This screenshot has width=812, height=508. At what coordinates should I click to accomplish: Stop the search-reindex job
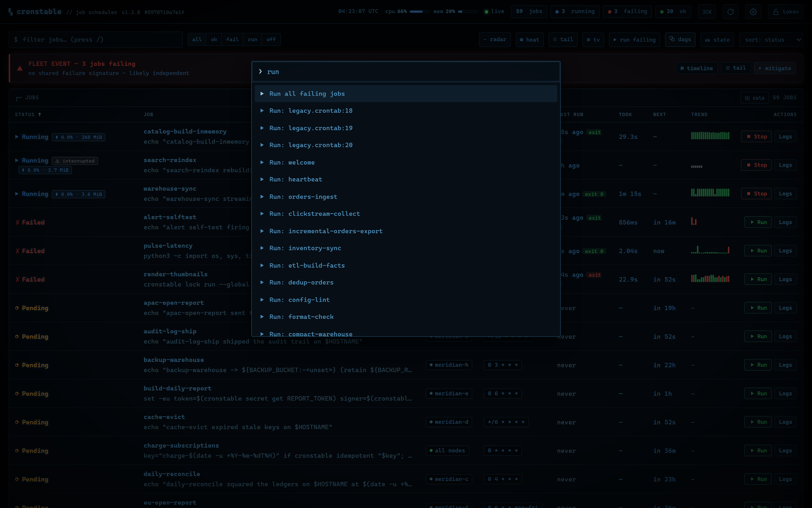tap(756, 165)
